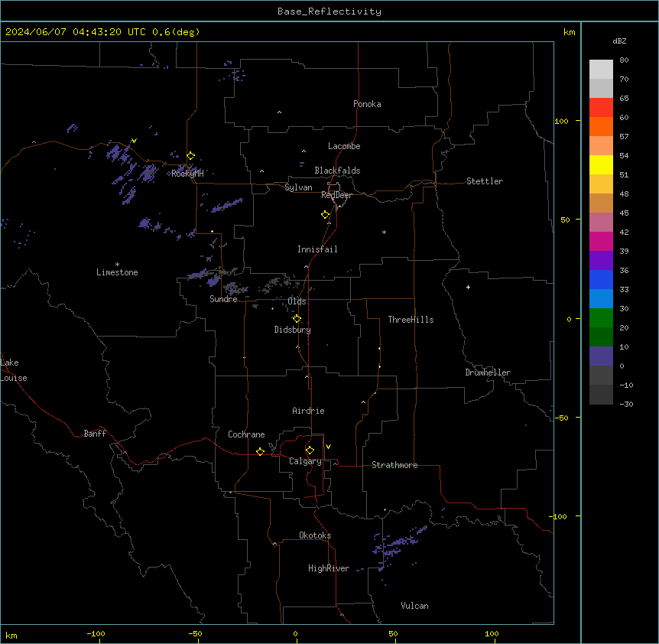
Task: Click the RockyMH label
Action: click(187, 173)
